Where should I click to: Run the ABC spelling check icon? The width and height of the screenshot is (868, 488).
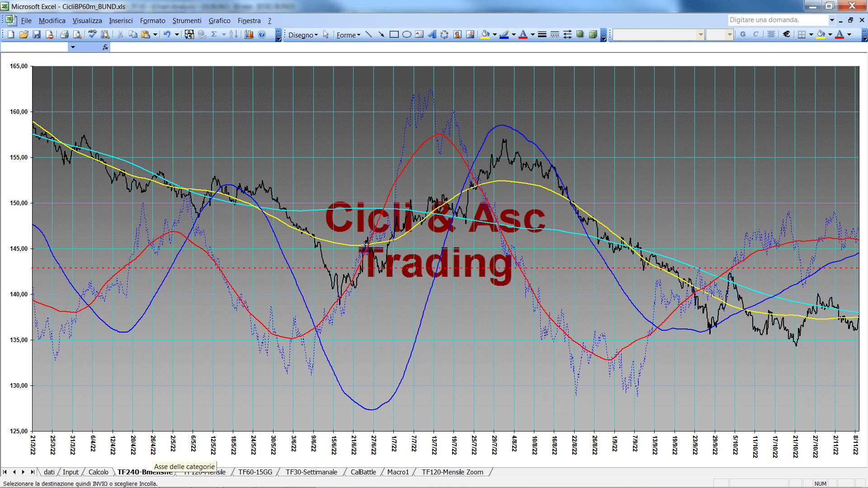pos(92,34)
